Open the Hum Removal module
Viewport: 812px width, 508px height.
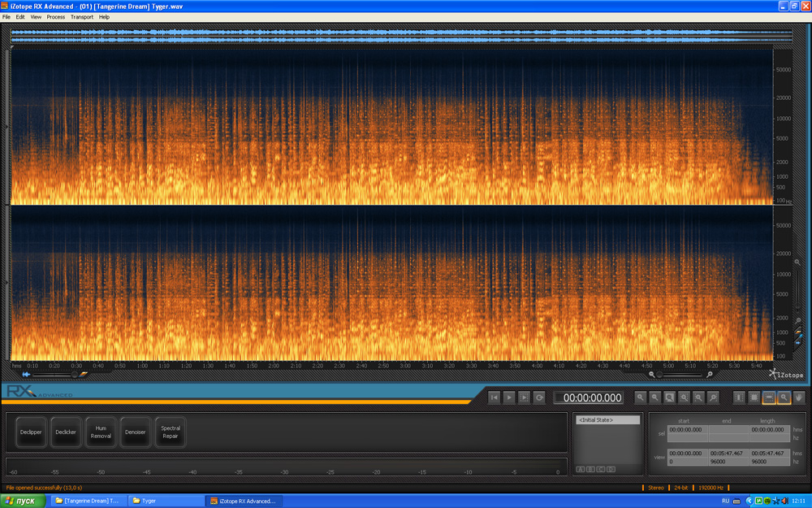pyautogui.click(x=101, y=432)
